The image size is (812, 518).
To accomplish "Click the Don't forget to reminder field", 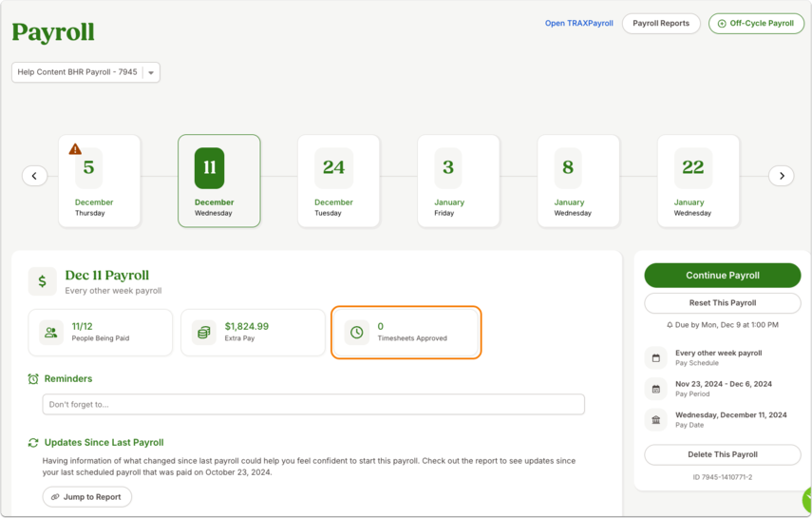I will point(313,405).
